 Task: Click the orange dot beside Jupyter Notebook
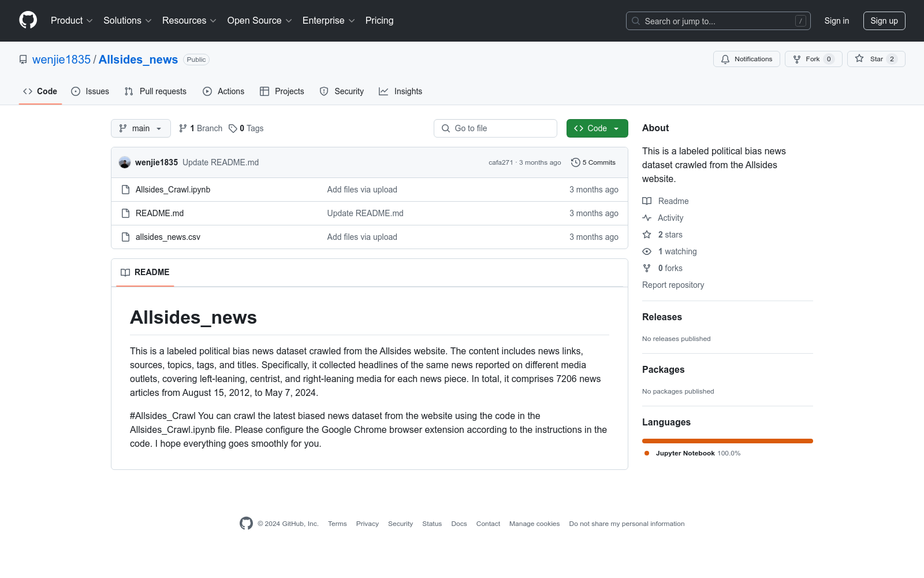[x=647, y=453]
